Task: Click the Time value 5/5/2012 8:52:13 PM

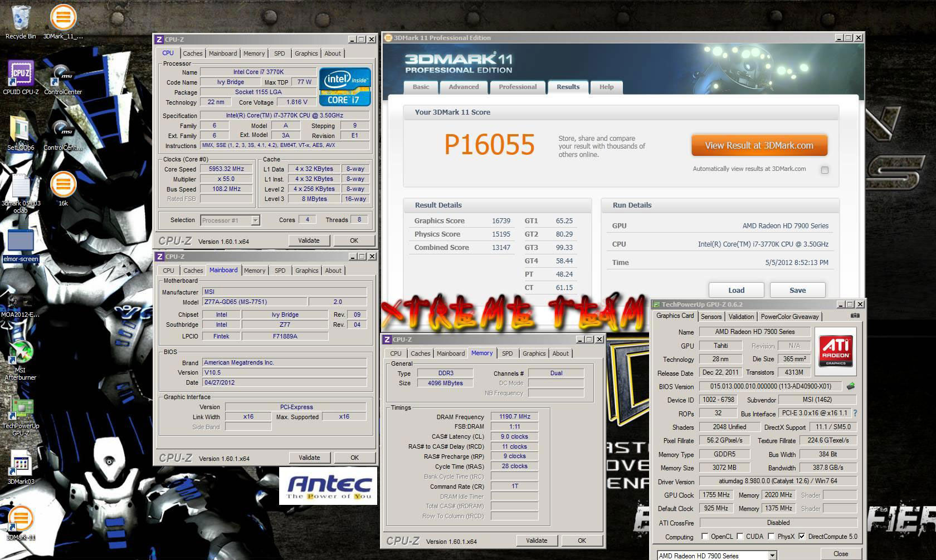Action: click(797, 263)
